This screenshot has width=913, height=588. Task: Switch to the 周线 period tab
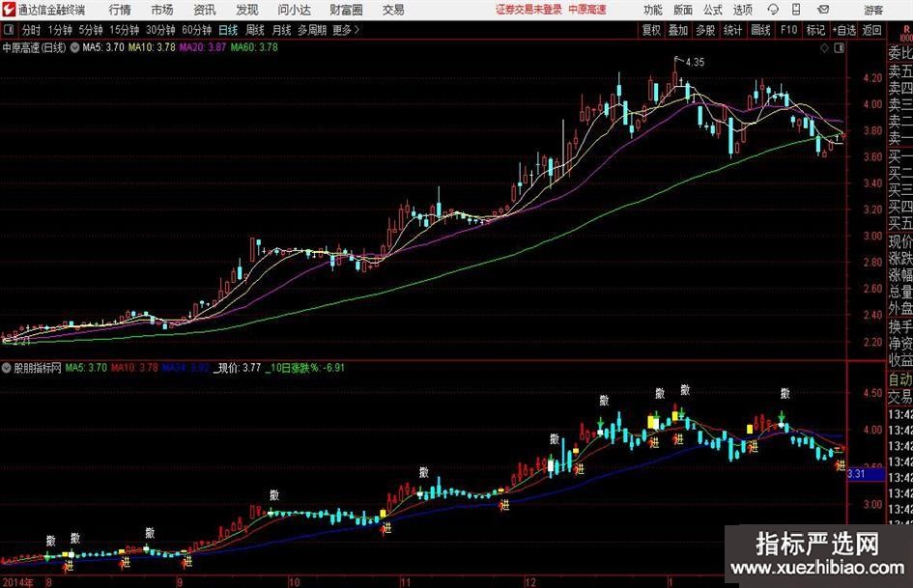(255, 30)
